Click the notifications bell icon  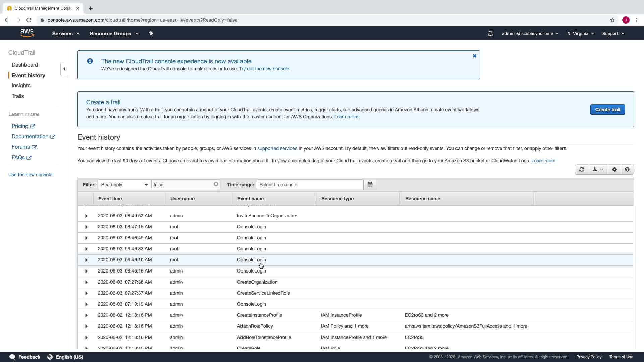tap(490, 34)
